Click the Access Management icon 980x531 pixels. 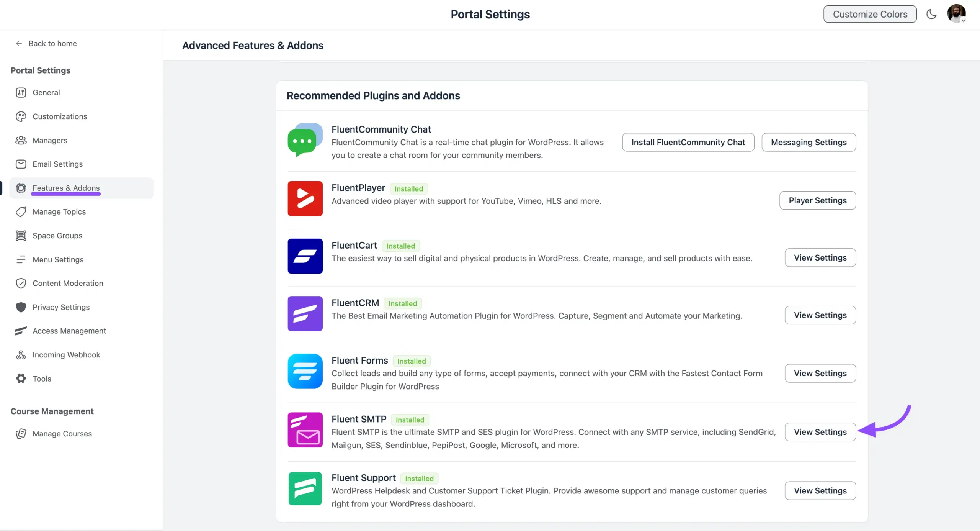[x=21, y=331]
